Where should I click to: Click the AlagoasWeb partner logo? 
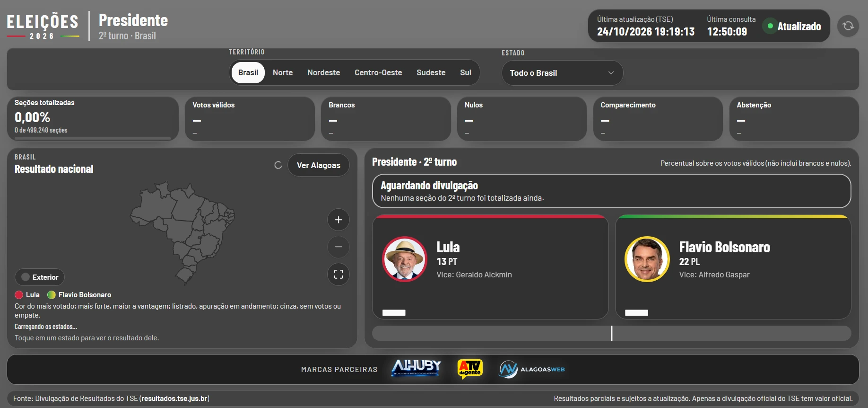532,369
